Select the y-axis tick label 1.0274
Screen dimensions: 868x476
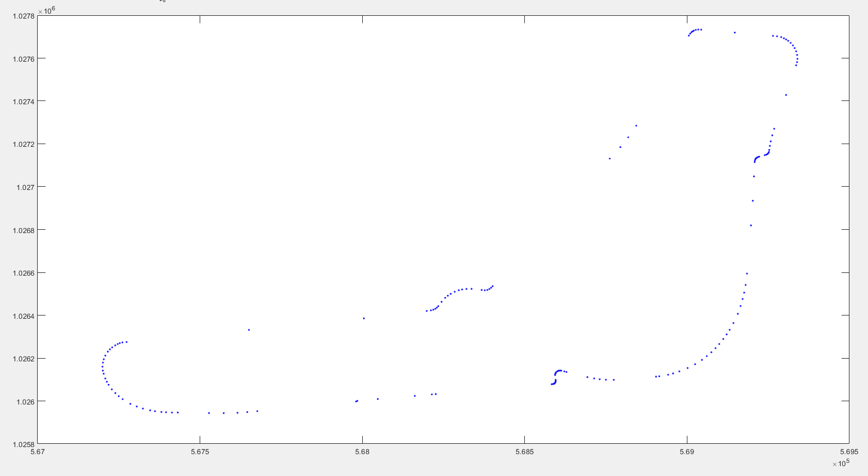coord(23,102)
